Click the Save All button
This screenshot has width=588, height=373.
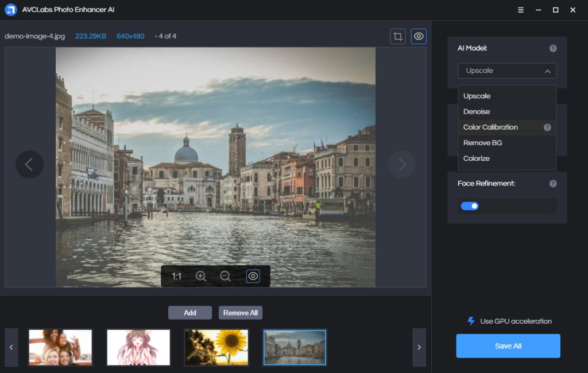[508, 346]
